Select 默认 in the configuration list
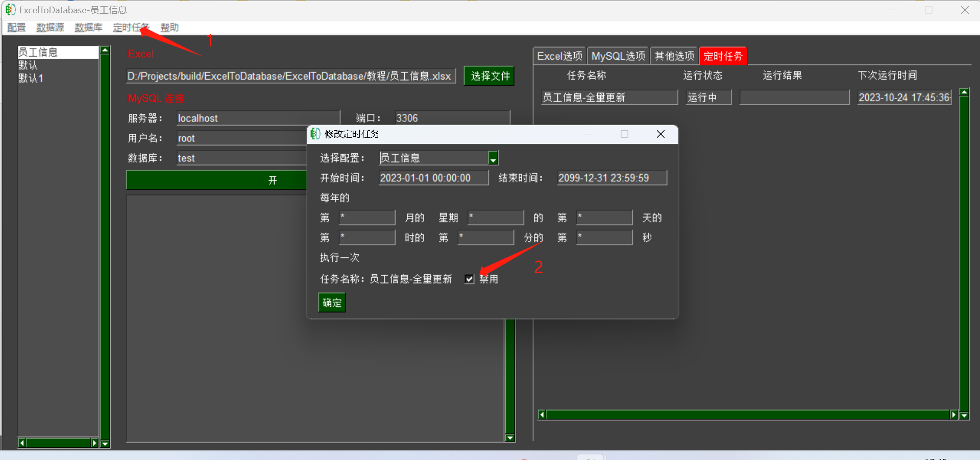This screenshot has height=460, width=980. click(28, 65)
